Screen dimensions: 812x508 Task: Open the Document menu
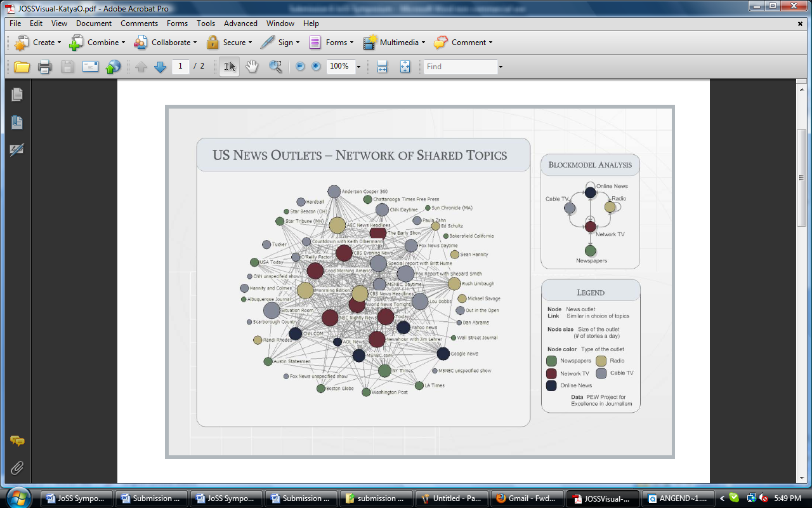point(94,23)
